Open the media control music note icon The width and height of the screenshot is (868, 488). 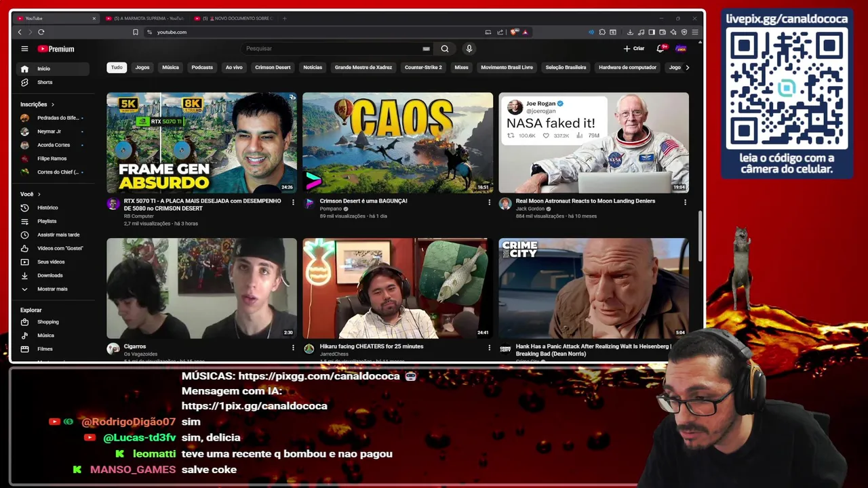click(641, 32)
